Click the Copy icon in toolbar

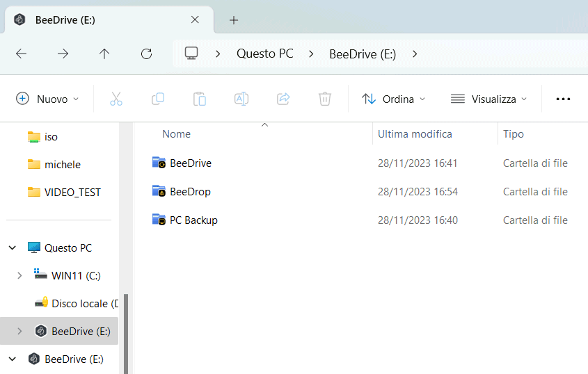coord(158,99)
